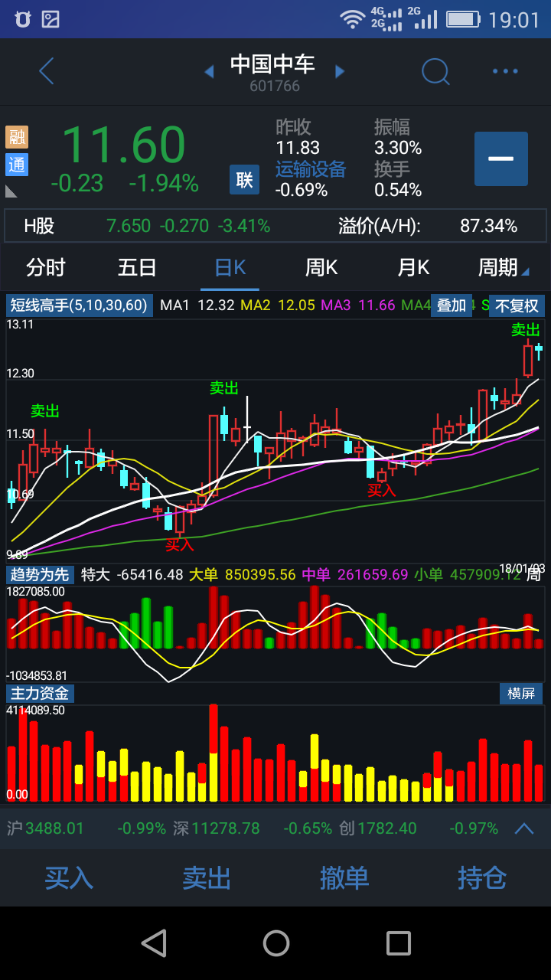
Task: Tap the MA1 12.32 value
Action: click(x=197, y=305)
